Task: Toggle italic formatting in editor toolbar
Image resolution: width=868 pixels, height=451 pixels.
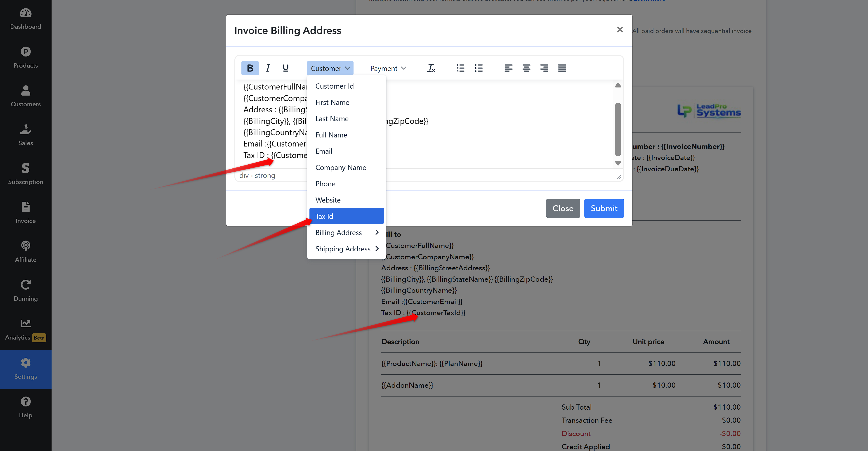Action: pyautogui.click(x=268, y=68)
